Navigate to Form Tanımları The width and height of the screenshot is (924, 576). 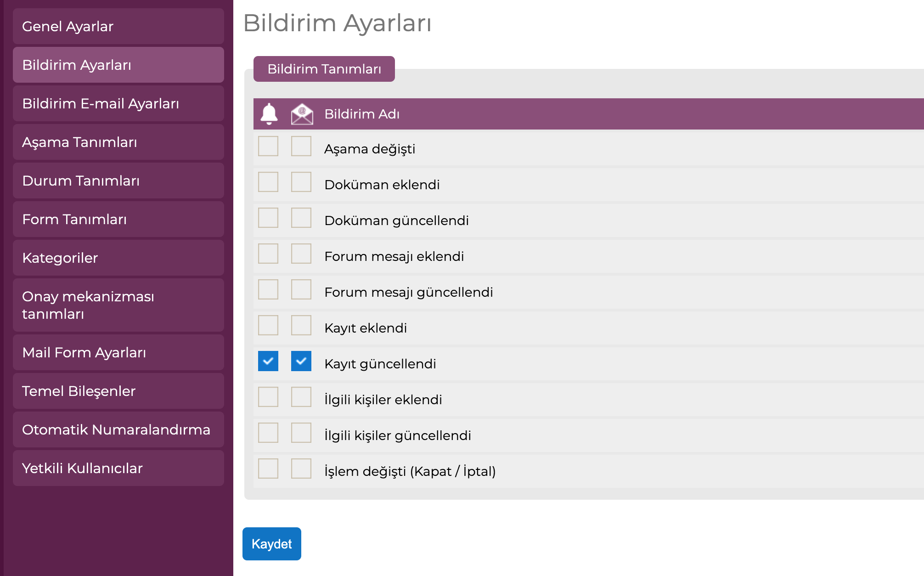pyautogui.click(x=118, y=219)
